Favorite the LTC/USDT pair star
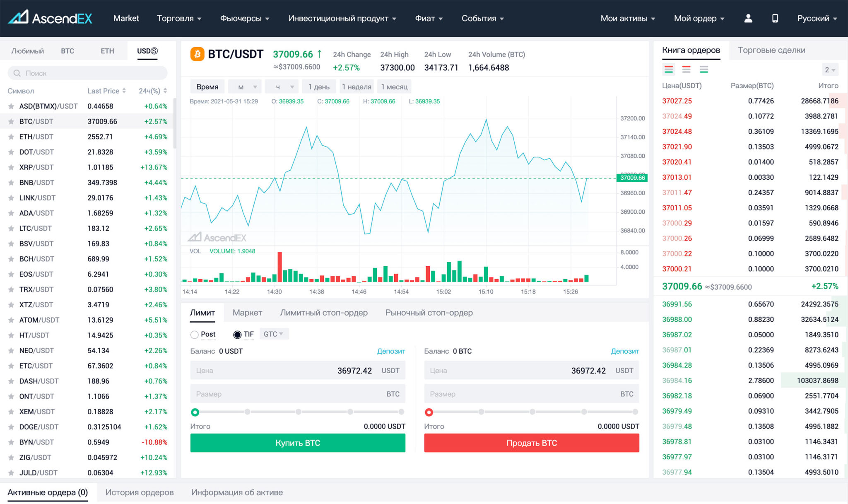This screenshot has height=504, width=848. (11, 229)
